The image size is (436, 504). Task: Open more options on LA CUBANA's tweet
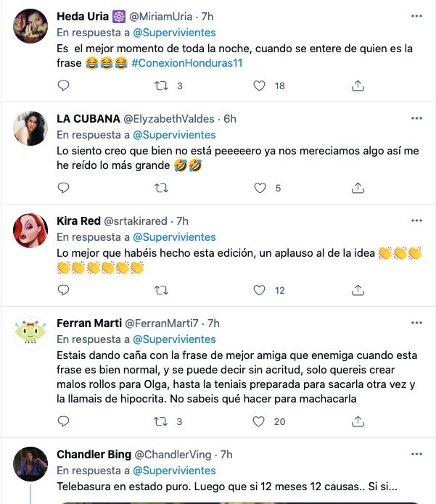pyautogui.click(x=416, y=118)
